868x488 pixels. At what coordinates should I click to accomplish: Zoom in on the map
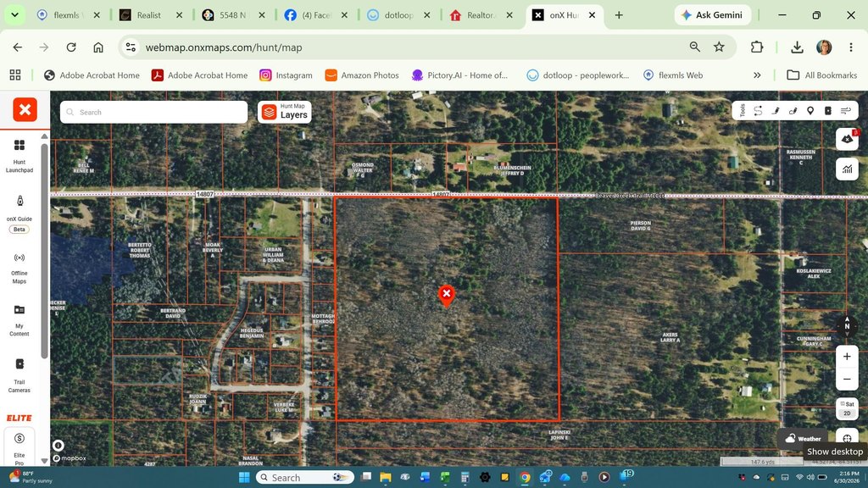(847, 357)
